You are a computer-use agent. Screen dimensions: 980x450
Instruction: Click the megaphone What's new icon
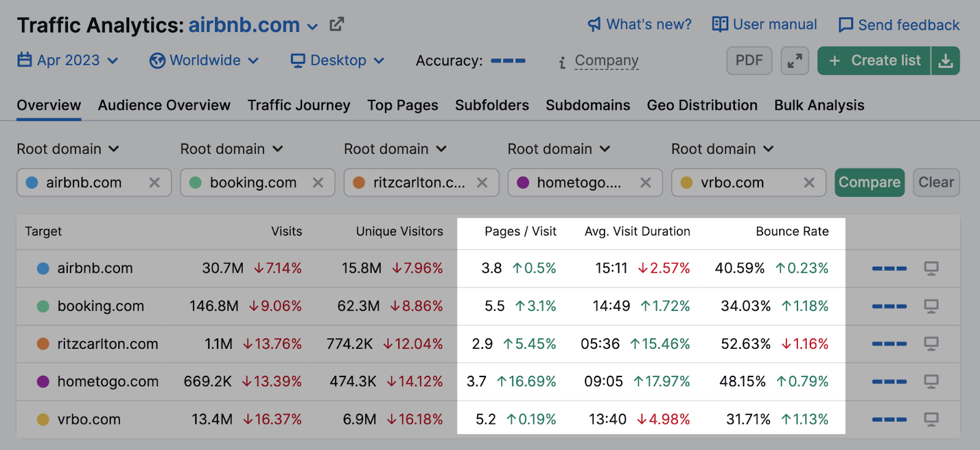[594, 25]
